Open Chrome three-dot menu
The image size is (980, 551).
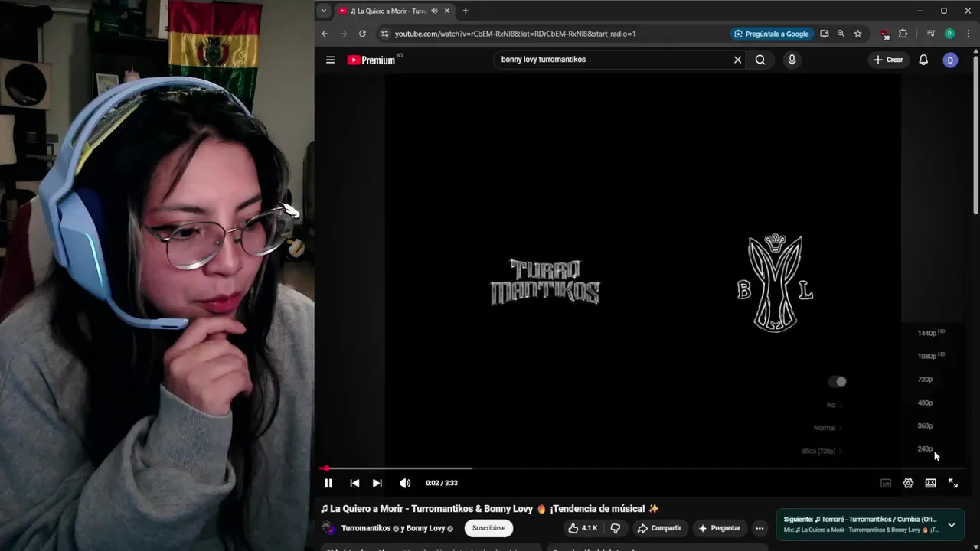coord(969,34)
